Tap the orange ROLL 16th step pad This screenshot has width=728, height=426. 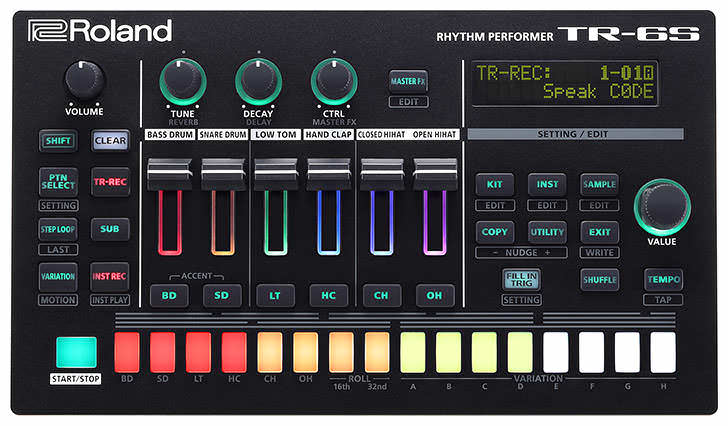(x=341, y=352)
